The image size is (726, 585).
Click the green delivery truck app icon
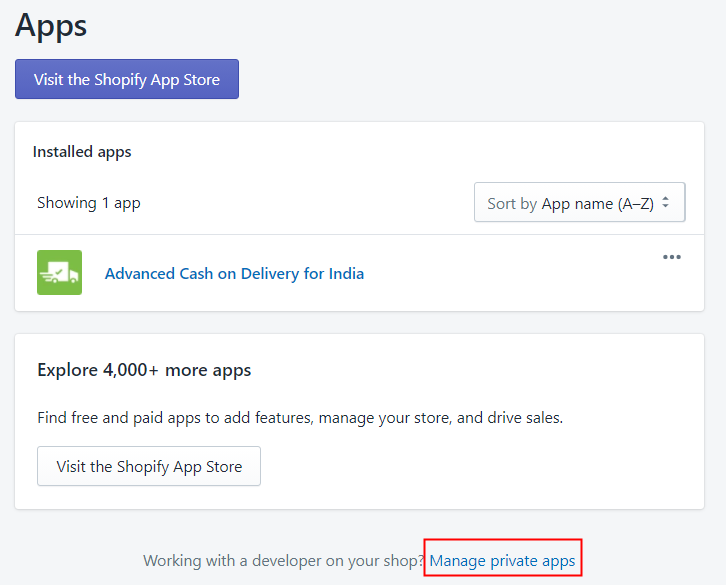click(59, 272)
